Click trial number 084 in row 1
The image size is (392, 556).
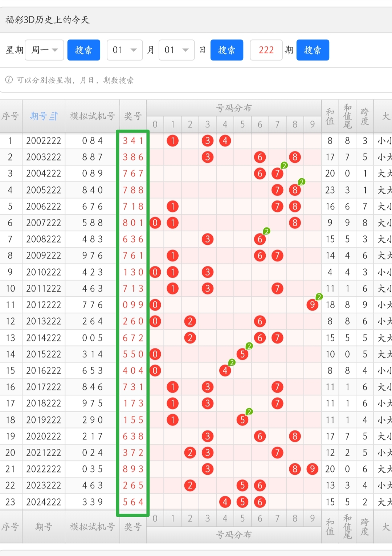(92, 141)
